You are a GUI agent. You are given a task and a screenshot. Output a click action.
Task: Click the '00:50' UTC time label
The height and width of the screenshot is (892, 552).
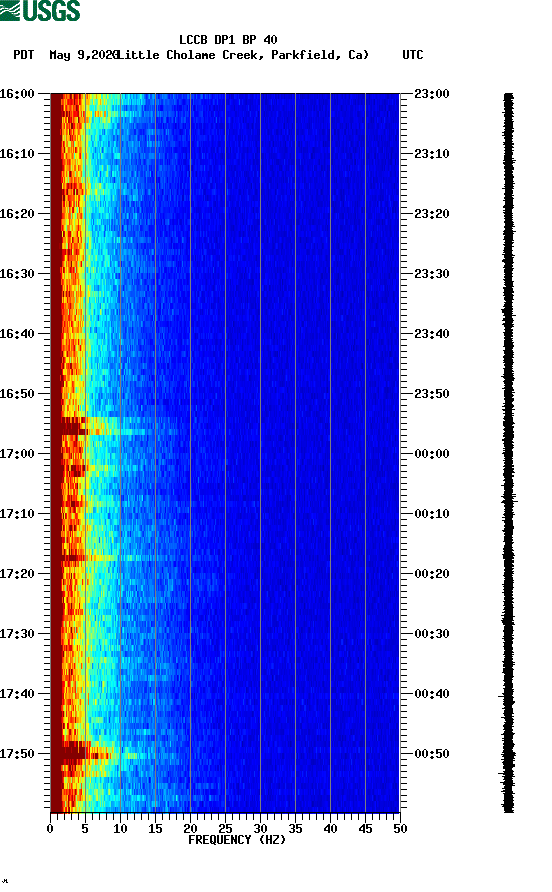click(432, 754)
